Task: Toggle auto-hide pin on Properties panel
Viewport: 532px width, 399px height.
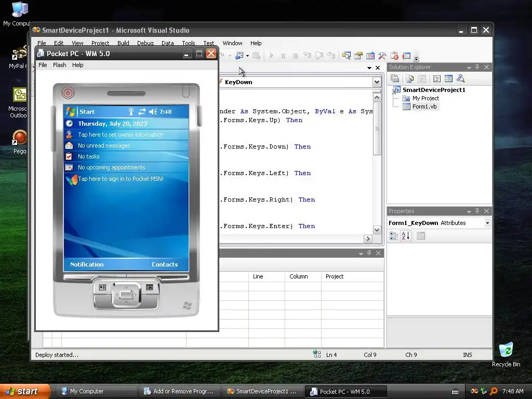Action: point(477,211)
